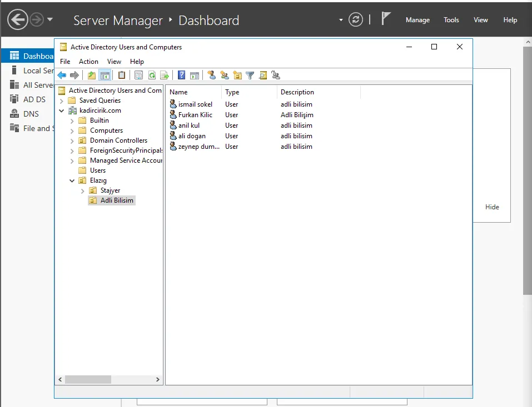This screenshot has height=407, width=532.
Task: Click the tree pane scroll-left arrow
Action: pyautogui.click(x=61, y=379)
